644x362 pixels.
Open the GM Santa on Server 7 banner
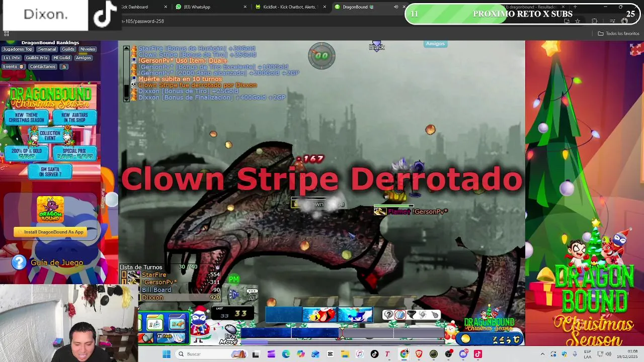coord(50,171)
